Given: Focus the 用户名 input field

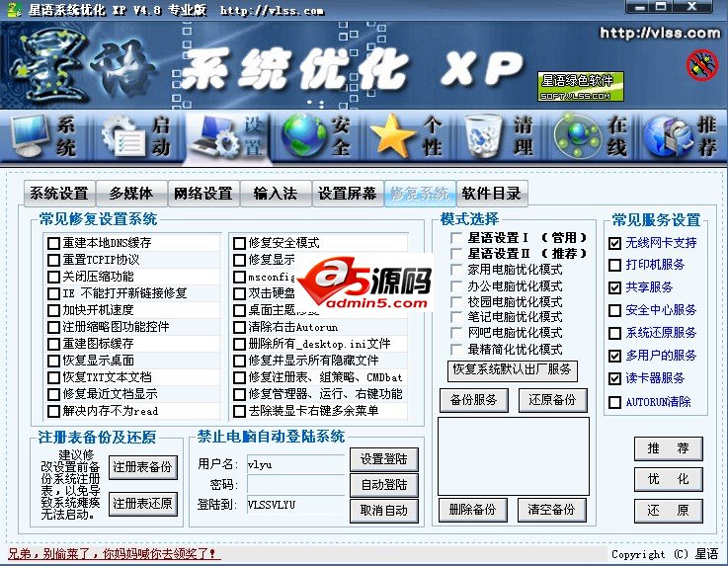Looking at the screenshot, I should tap(295, 464).
